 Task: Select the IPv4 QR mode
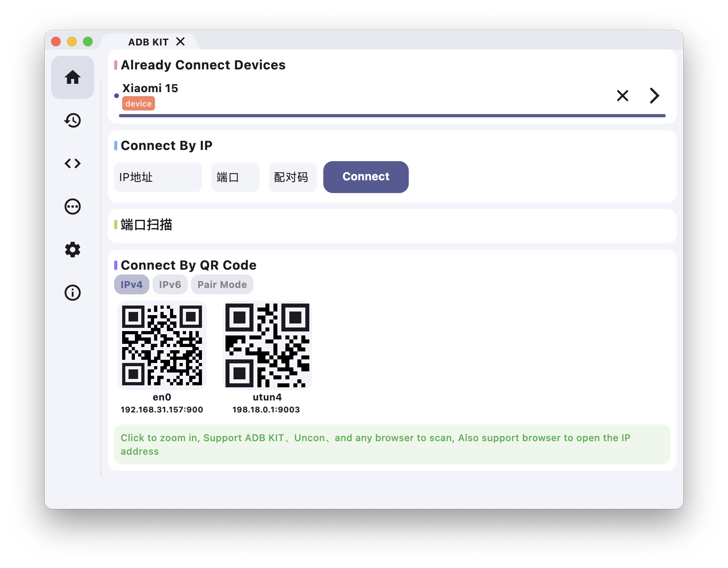[131, 284]
